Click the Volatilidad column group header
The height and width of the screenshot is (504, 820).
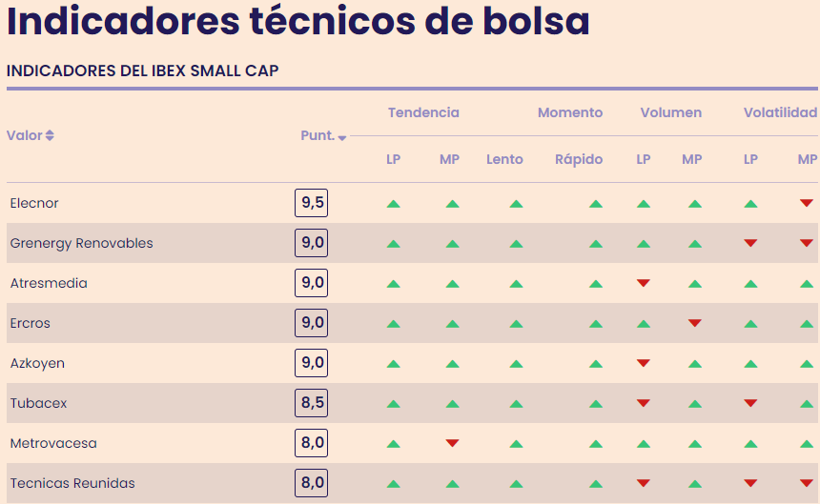click(780, 112)
